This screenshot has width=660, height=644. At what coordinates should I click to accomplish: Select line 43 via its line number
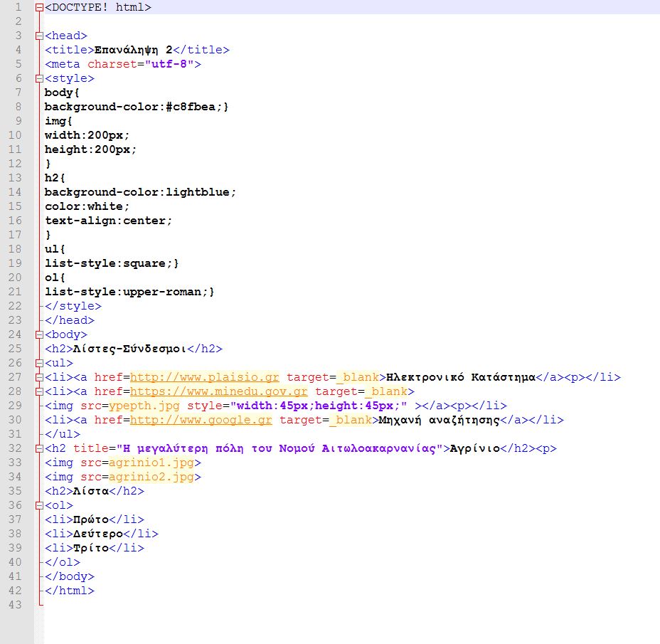[15, 605]
